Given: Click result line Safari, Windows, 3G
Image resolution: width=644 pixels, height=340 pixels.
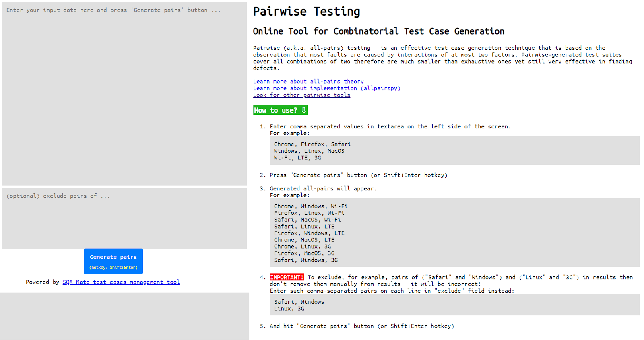Looking at the screenshot, I should click(x=306, y=260).
